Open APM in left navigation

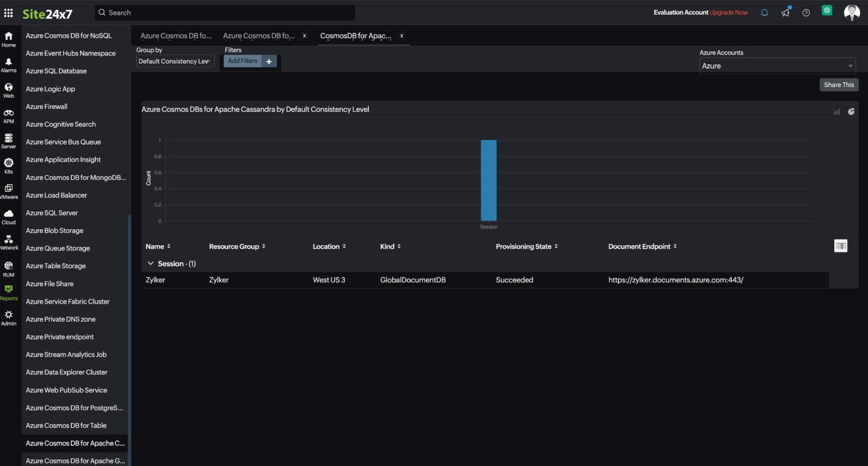coord(9,116)
